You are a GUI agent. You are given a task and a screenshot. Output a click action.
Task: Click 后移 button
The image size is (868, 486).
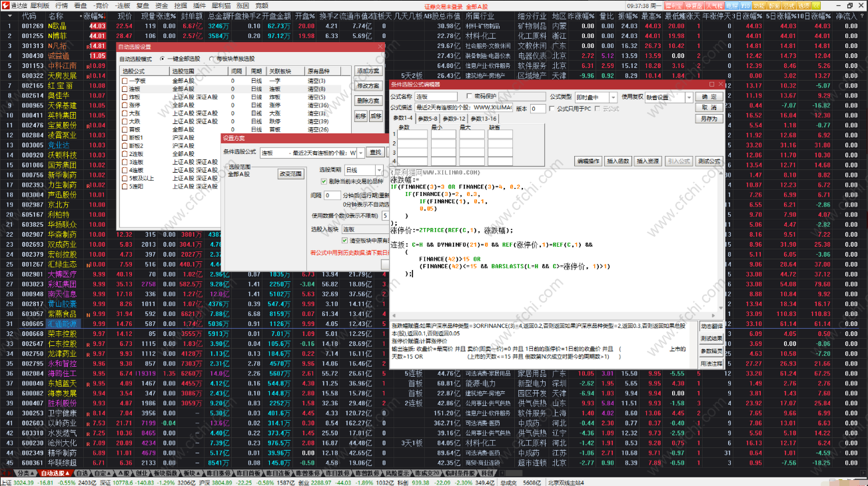pyautogui.click(x=376, y=115)
